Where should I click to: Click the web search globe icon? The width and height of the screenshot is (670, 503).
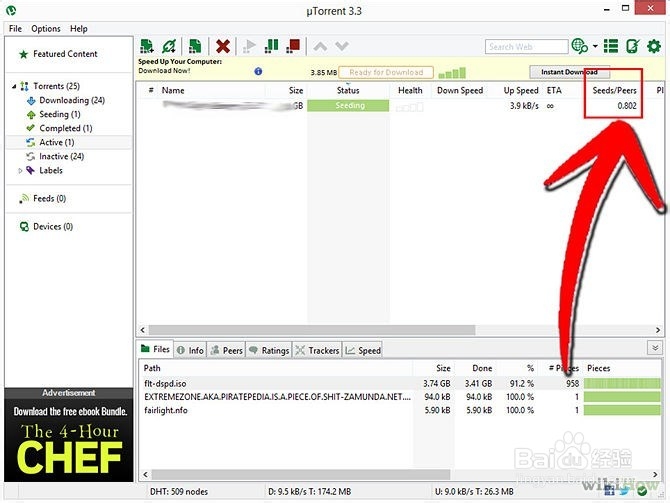580,46
